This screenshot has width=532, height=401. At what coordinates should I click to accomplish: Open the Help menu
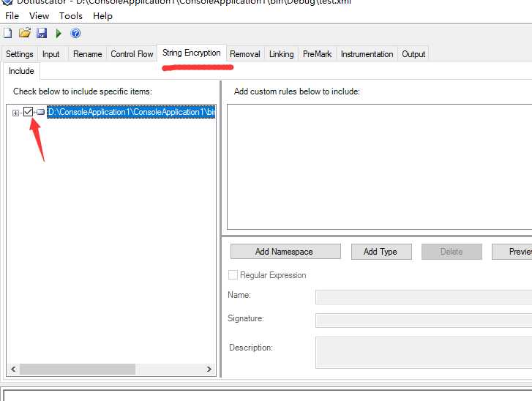click(x=102, y=16)
